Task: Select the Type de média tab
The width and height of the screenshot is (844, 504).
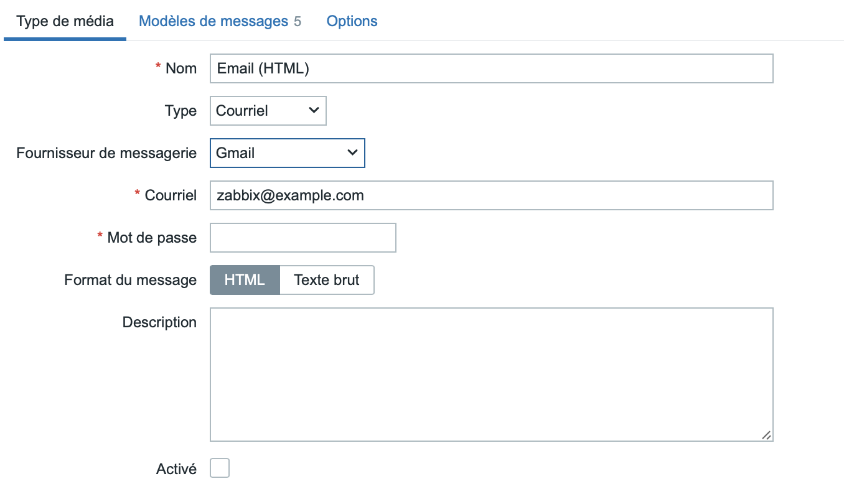Action: click(x=65, y=21)
